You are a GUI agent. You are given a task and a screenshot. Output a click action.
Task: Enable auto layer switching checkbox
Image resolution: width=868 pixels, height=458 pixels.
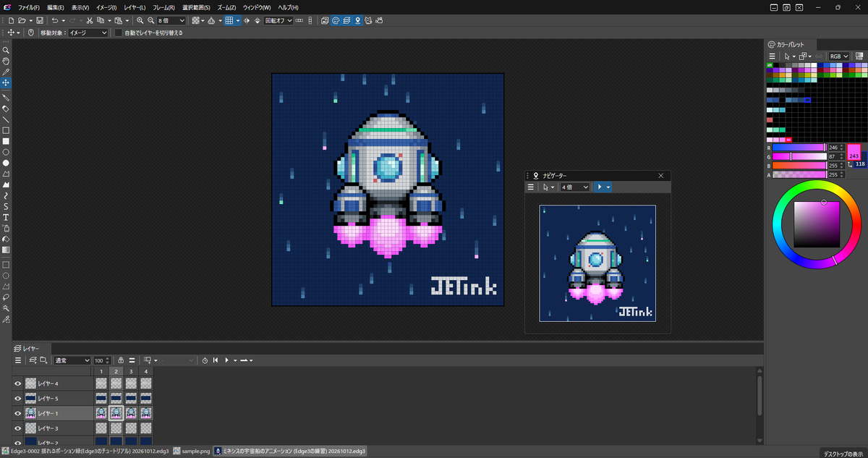pyautogui.click(x=119, y=33)
